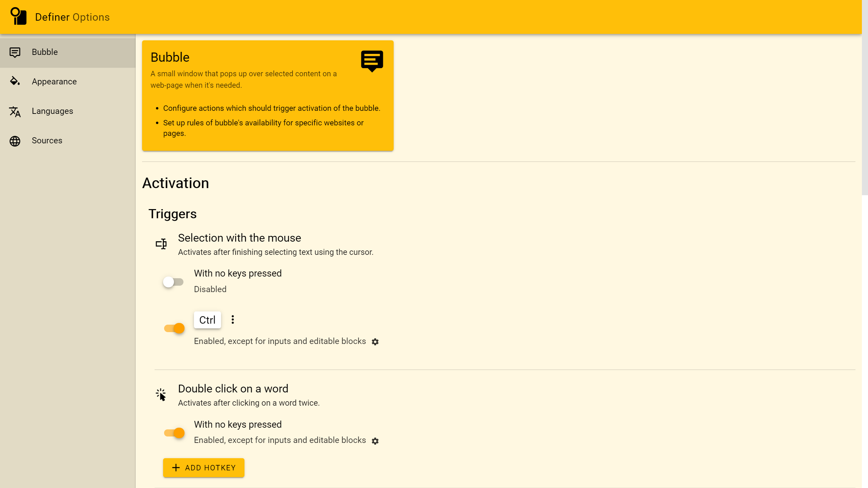Click the Sources globe icon

point(15,141)
